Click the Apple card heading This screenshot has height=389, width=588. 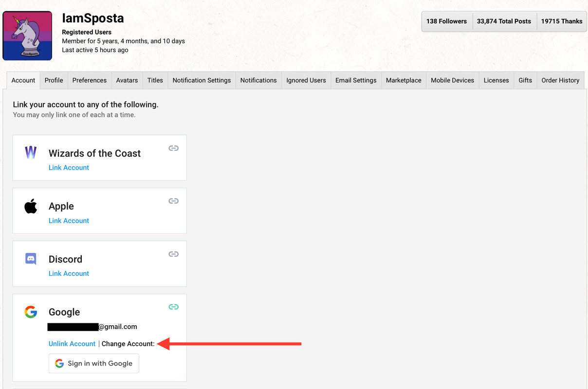61,206
